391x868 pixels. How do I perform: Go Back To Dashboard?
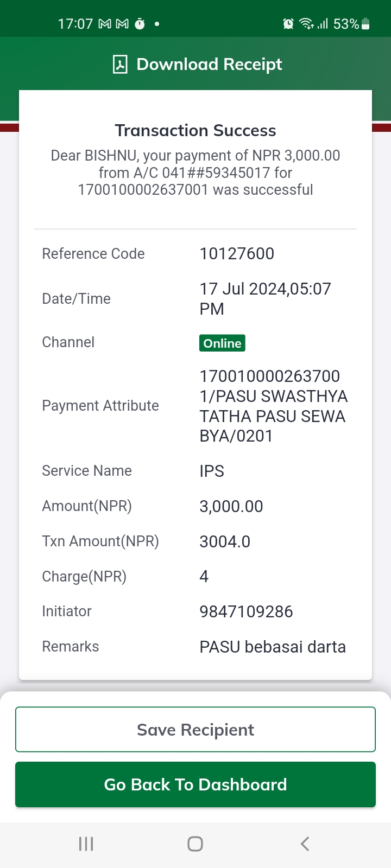pyautogui.click(x=195, y=784)
